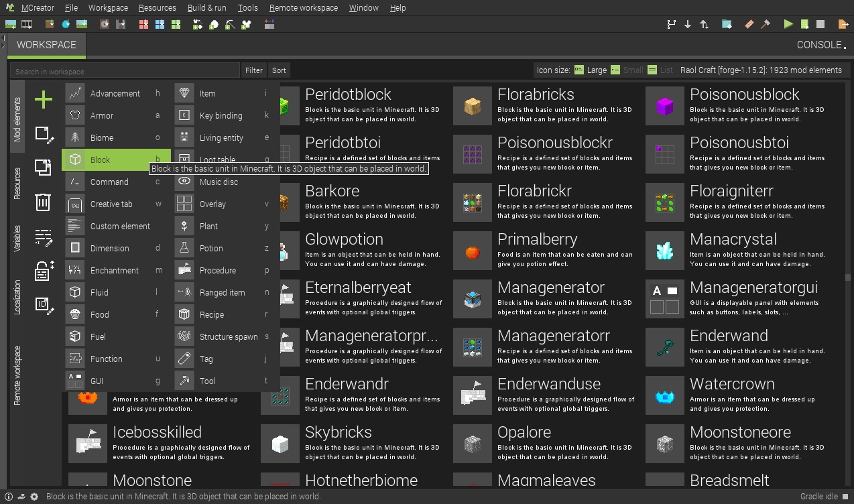Click the edit selected mod element icon
The width and height of the screenshot is (854, 504).
(44, 135)
